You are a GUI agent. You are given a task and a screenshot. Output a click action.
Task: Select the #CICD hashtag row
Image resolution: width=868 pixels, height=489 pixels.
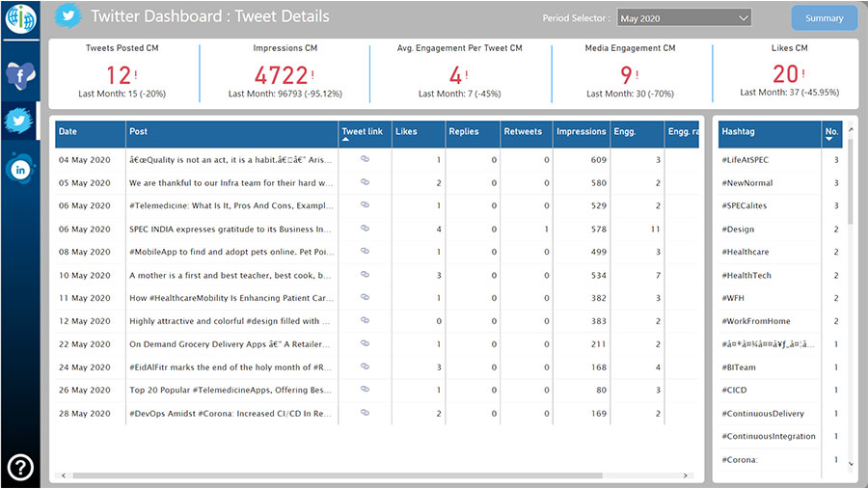click(780, 390)
